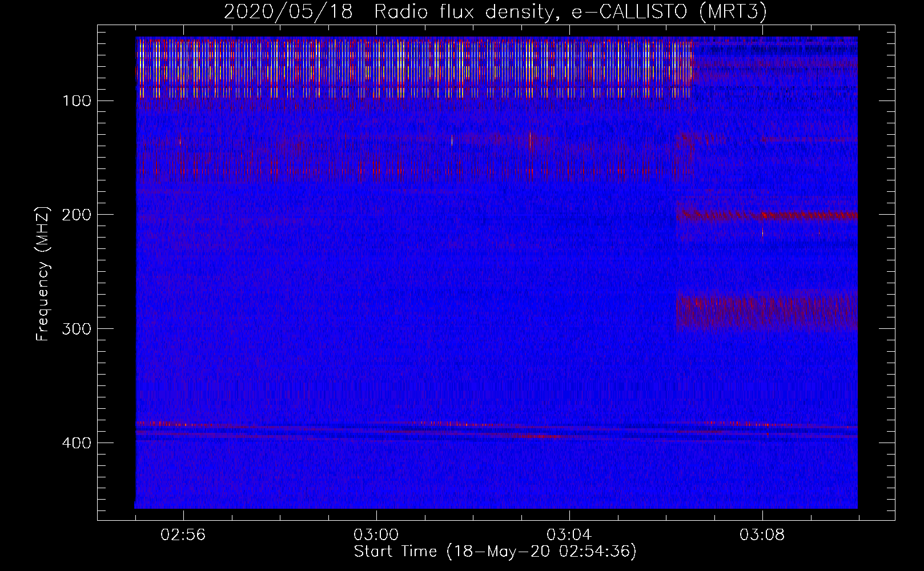Viewport: 924px width, 571px height.
Task: Select the 200 MHz y-axis tick label
Action: coord(77,215)
